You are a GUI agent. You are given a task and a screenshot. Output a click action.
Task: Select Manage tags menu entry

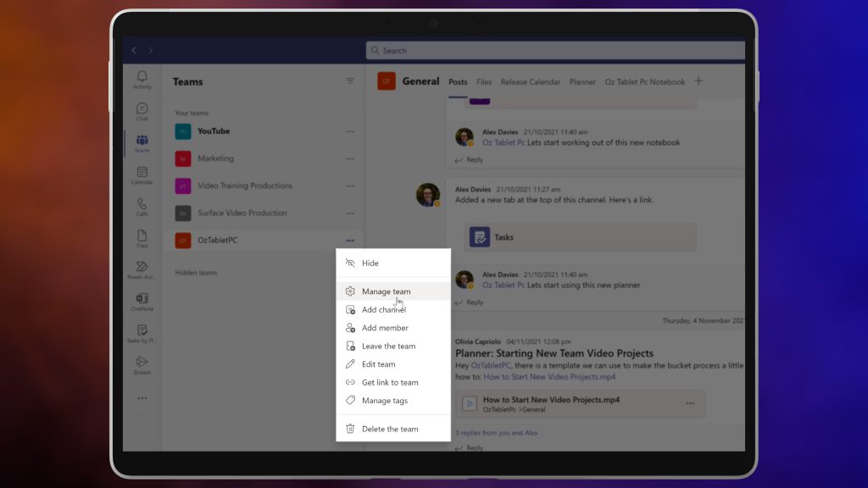[x=393, y=401]
